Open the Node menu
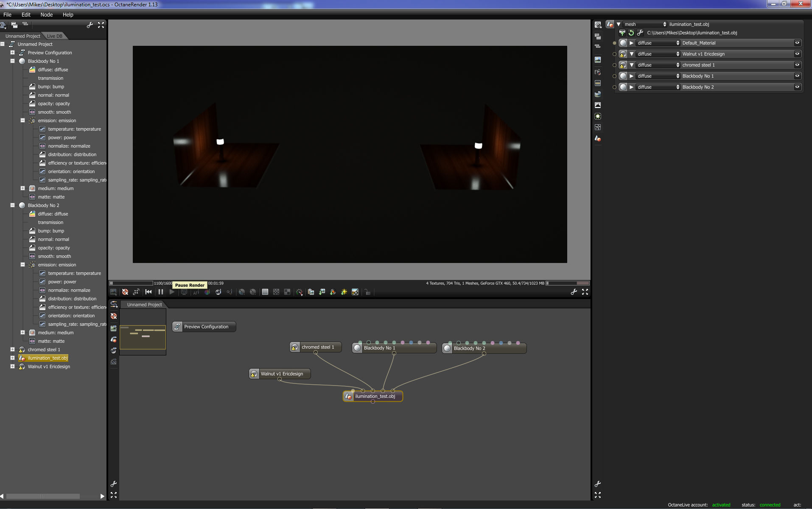Image resolution: width=812 pixels, height=509 pixels. 47,14
